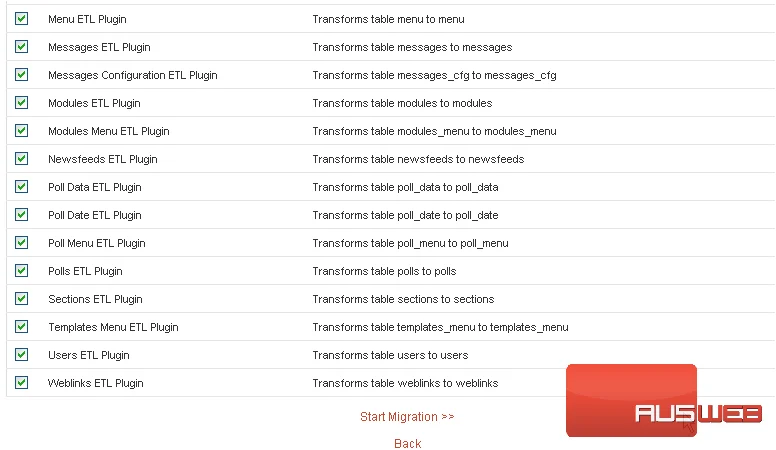Toggle the Poll Date ETL Plugin checkbox
Viewport: 776px width, 450px height.
click(21, 215)
